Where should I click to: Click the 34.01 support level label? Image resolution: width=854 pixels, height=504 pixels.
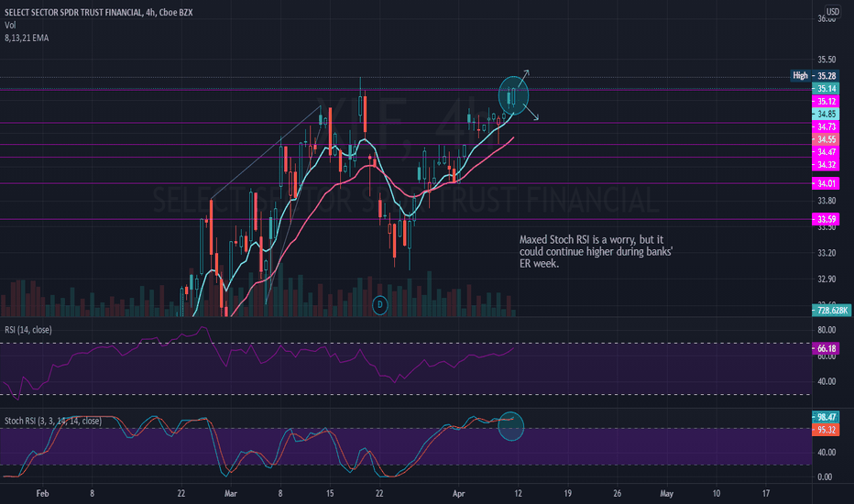pyautogui.click(x=826, y=183)
